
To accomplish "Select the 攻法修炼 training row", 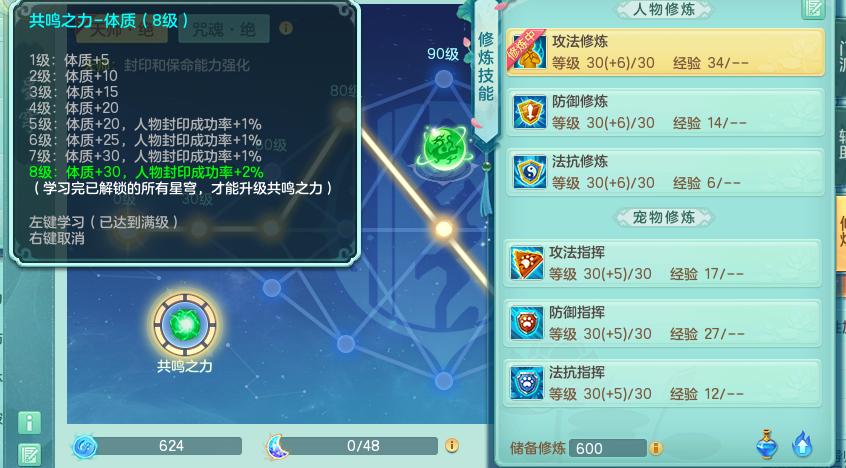I will pos(665,52).
